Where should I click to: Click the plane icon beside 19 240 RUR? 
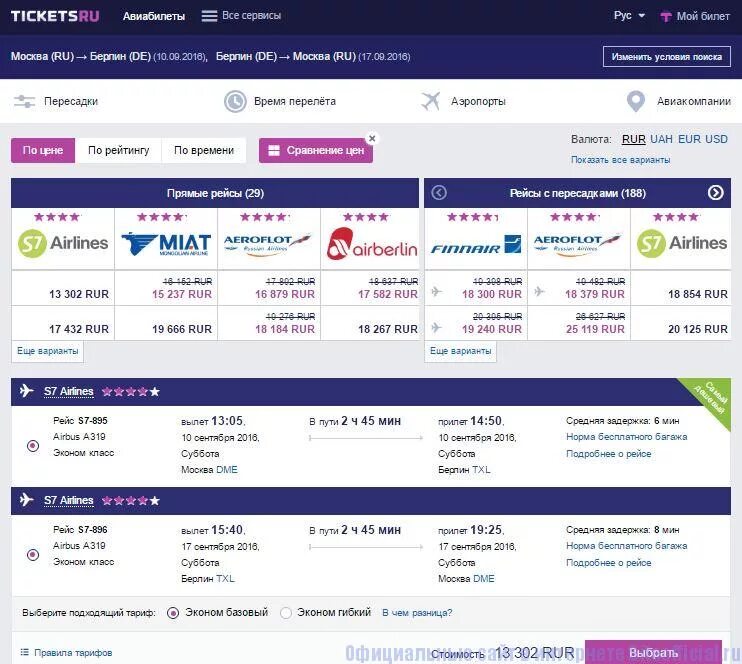437,327
